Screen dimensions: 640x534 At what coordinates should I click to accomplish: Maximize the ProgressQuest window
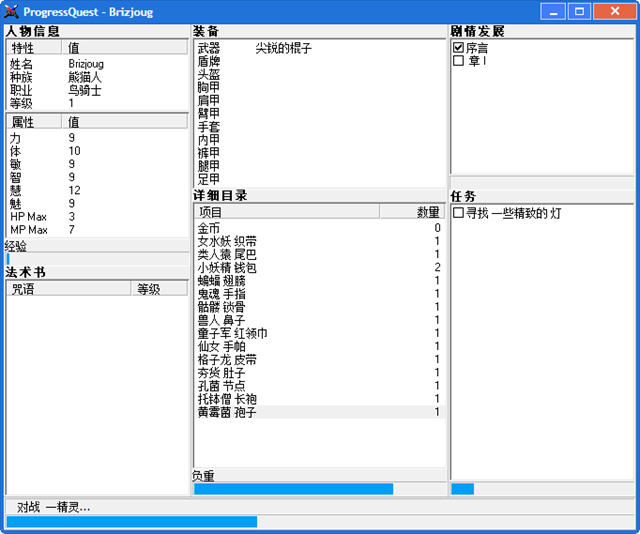(x=578, y=12)
